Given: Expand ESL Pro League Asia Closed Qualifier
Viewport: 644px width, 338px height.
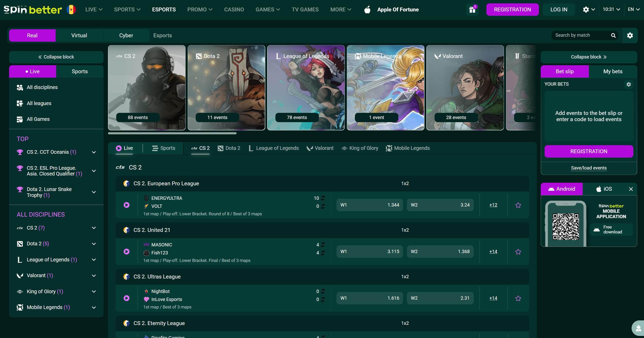Looking at the screenshot, I should tap(94, 171).
